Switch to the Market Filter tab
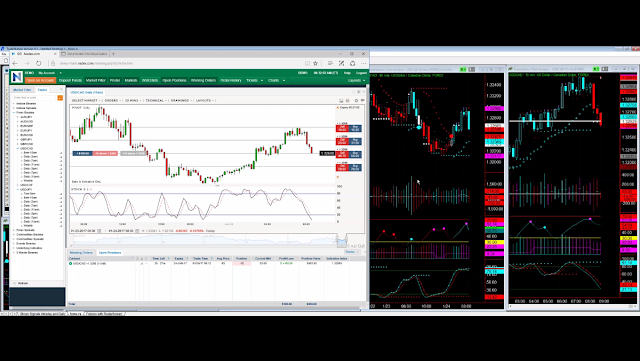Screen dimensions: 640x361 22,90
